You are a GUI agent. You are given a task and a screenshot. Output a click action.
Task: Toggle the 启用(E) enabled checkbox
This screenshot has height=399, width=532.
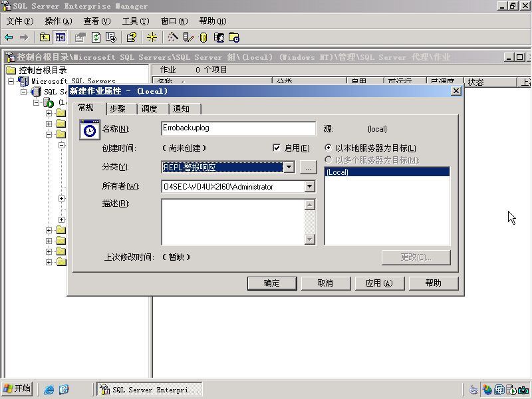pyautogui.click(x=277, y=148)
